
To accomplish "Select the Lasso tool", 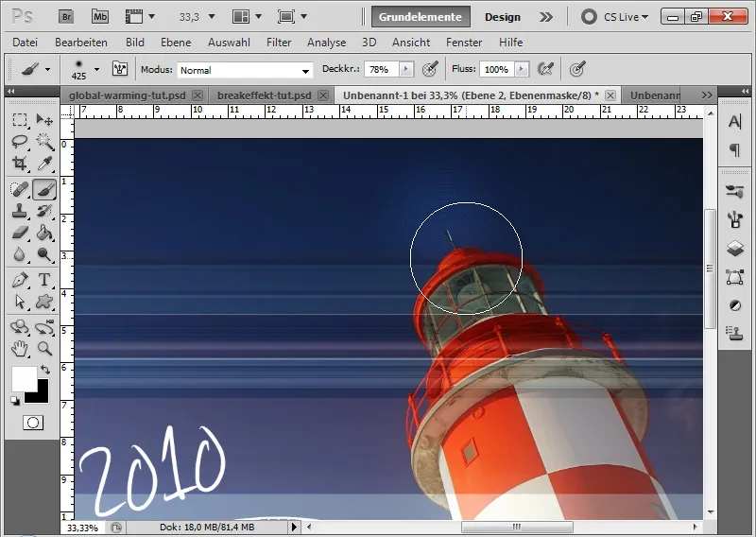I will 19,142.
